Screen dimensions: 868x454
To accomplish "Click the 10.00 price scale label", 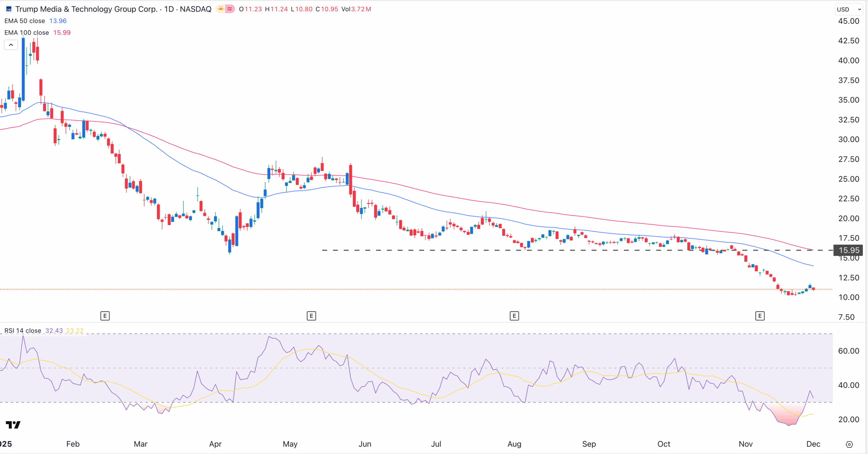I will click(849, 297).
